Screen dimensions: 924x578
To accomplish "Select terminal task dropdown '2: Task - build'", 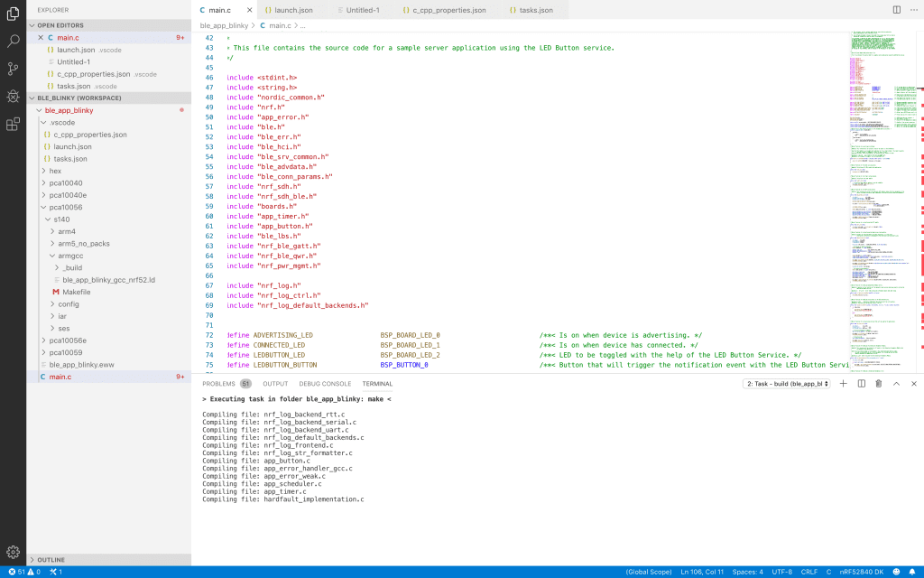I will pyautogui.click(x=787, y=384).
